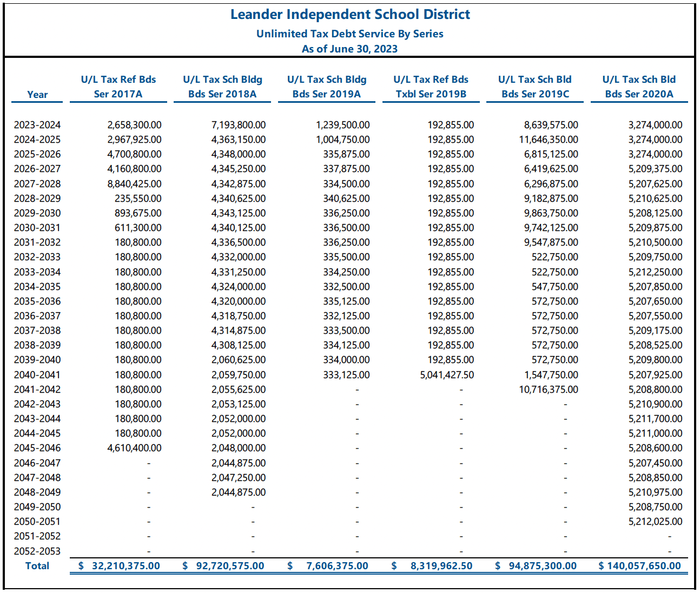Viewport: 700px width, 593px height.
Task: Click the Year column header
Action: point(37,95)
